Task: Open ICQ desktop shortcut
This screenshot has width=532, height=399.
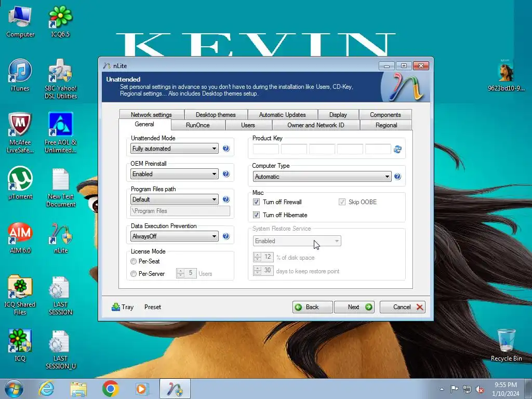Action: click(x=20, y=345)
